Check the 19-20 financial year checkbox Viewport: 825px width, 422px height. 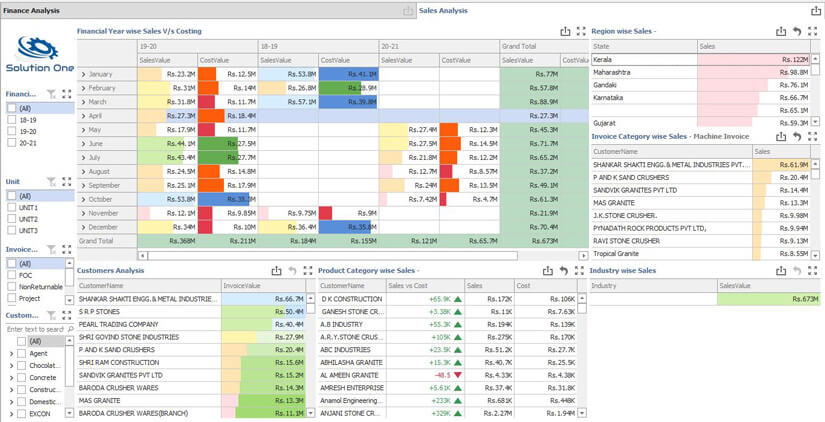pos(12,131)
